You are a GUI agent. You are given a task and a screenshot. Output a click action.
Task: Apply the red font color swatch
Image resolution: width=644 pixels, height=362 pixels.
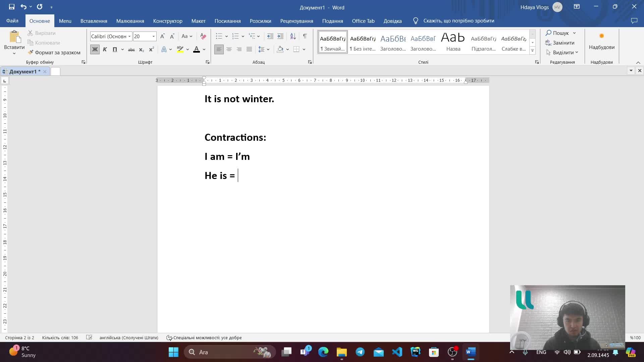tap(197, 50)
